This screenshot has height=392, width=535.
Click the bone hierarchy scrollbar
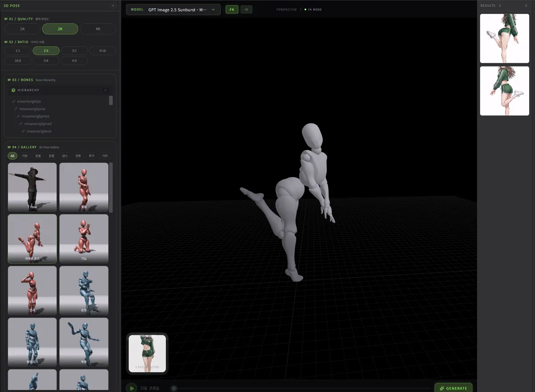(x=111, y=100)
